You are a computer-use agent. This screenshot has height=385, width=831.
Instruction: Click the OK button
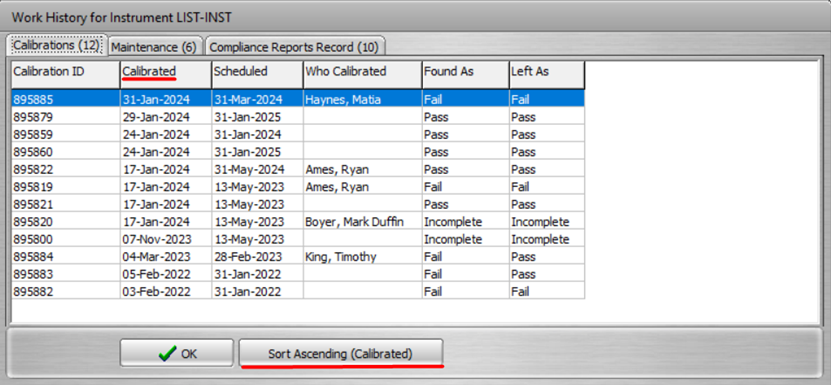point(177,354)
